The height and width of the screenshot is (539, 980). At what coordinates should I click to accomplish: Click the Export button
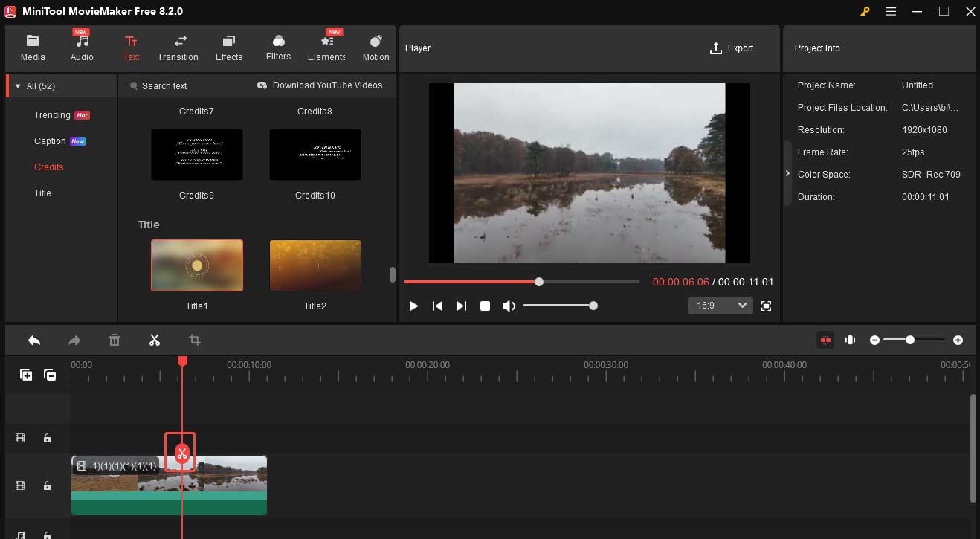pyautogui.click(x=732, y=48)
